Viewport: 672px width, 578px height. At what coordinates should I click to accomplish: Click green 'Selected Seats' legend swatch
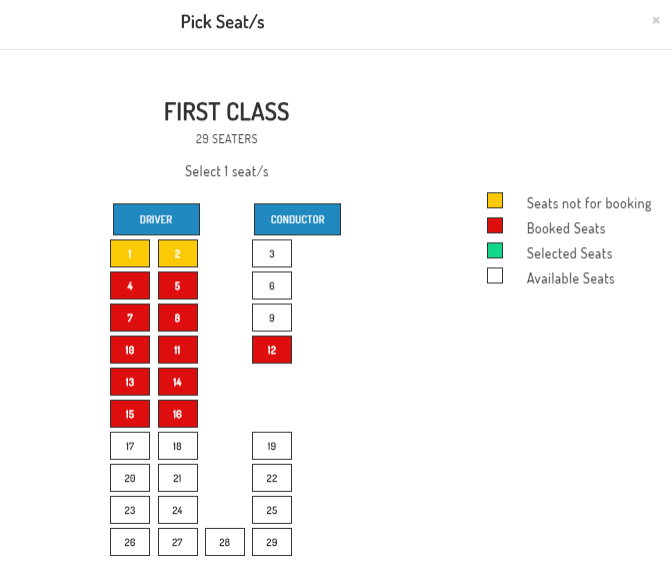tap(495, 251)
